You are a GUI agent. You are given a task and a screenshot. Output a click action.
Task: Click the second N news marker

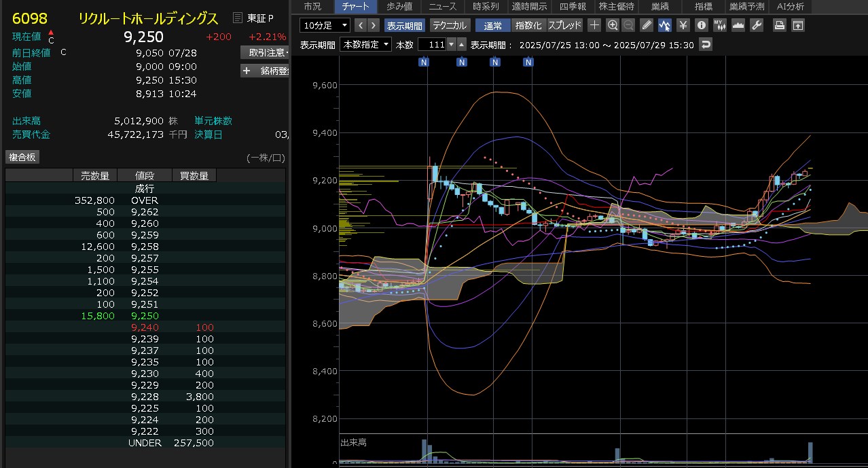click(x=462, y=62)
